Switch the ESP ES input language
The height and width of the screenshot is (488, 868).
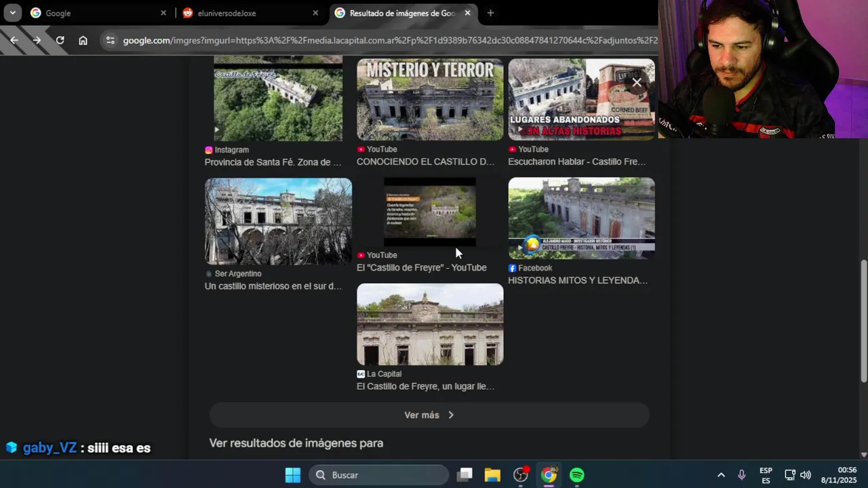tap(766, 475)
